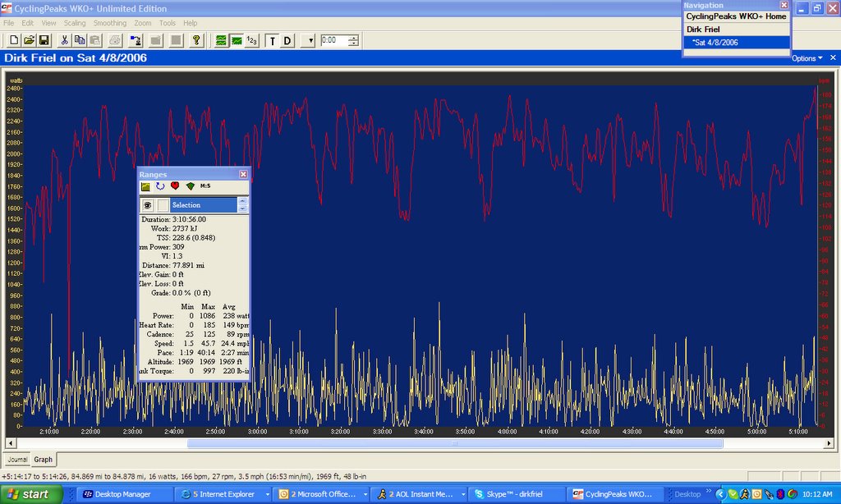
Task: Select the stacked graphs view icon
Action: (220, 40)
